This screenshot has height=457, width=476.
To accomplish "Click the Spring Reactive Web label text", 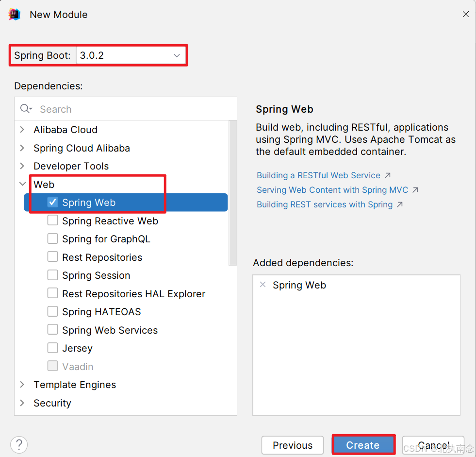I will [110, 221].
